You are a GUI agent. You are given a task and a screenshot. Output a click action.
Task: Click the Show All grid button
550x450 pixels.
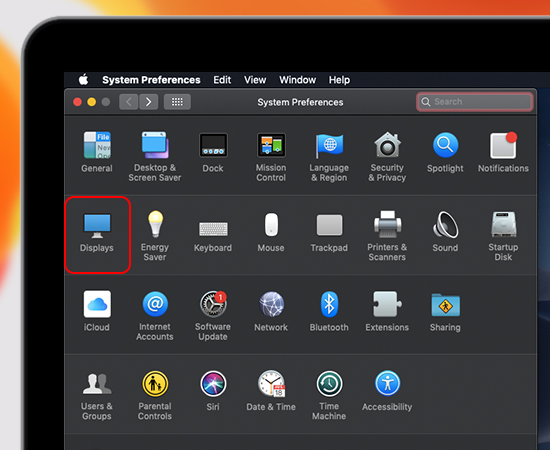(177, 102)
